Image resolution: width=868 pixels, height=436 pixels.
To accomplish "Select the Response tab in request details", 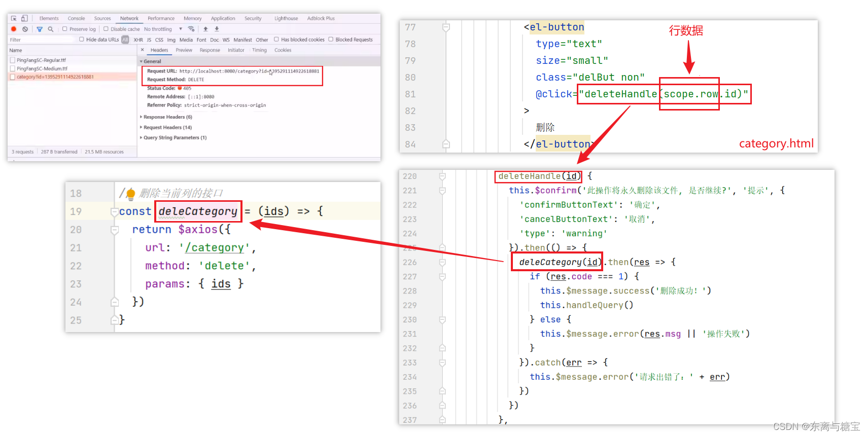I will (x=210, y=50).
